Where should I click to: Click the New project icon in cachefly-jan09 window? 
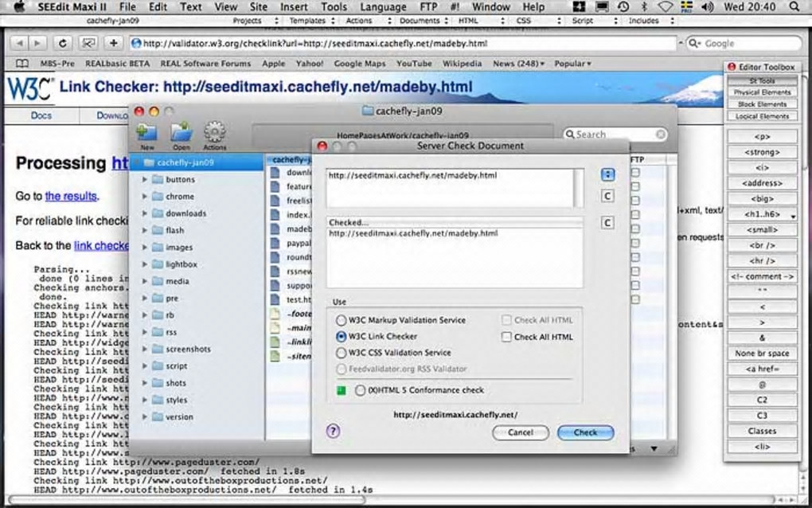tap(146, 132)
